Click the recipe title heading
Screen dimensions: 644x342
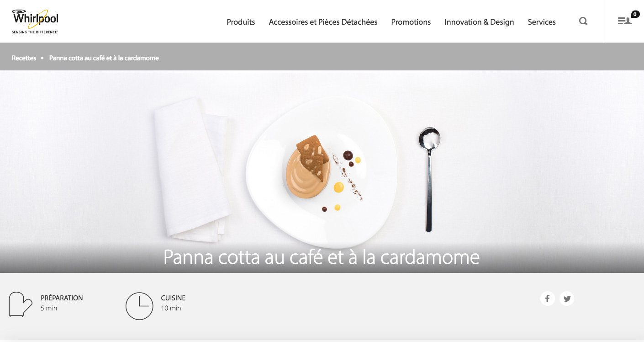322,257
